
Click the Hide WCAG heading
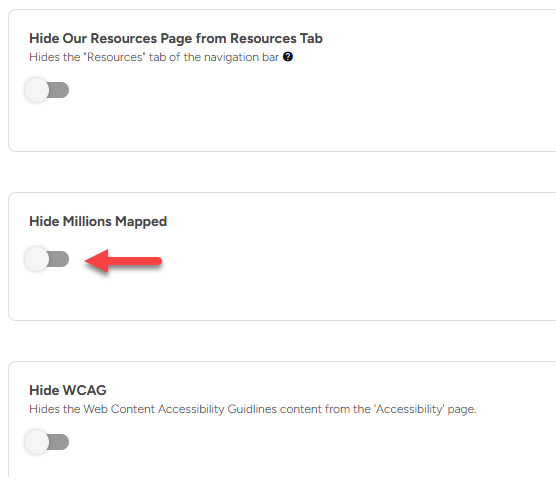point(68,390)
